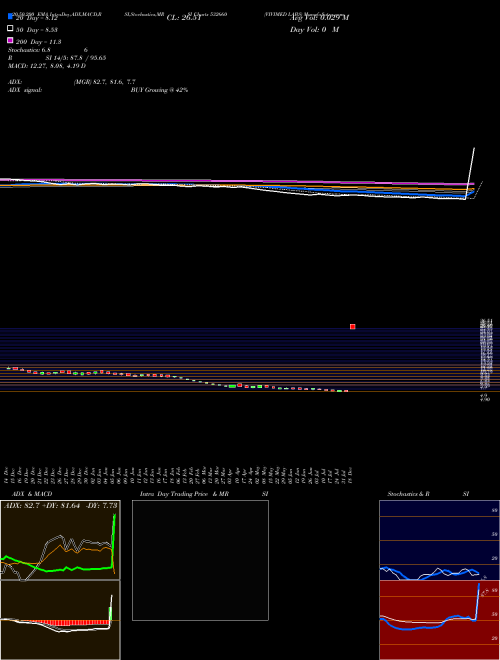
Task: Click the 'Stochastics & R' panel title
Action: [x=408, y=494]
